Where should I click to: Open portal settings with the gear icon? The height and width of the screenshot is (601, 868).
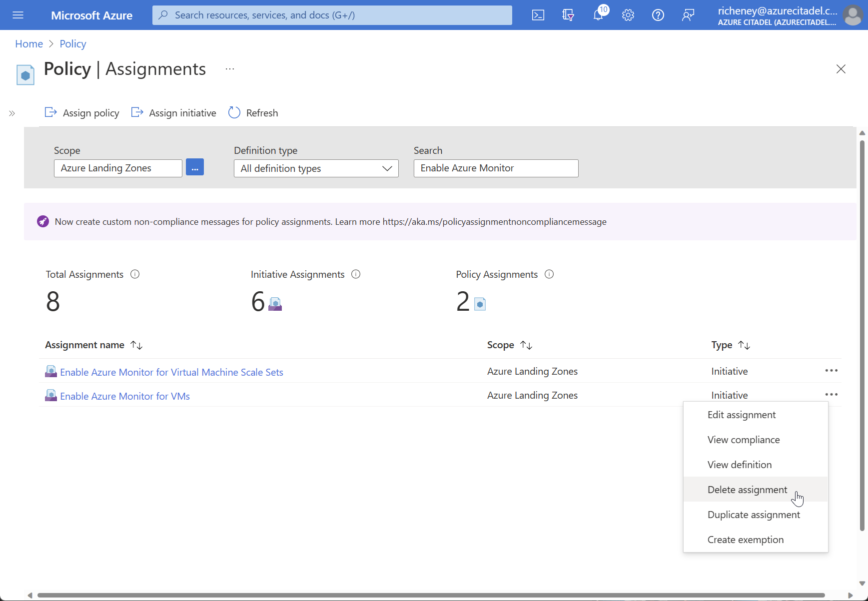[x=628, y=15]
